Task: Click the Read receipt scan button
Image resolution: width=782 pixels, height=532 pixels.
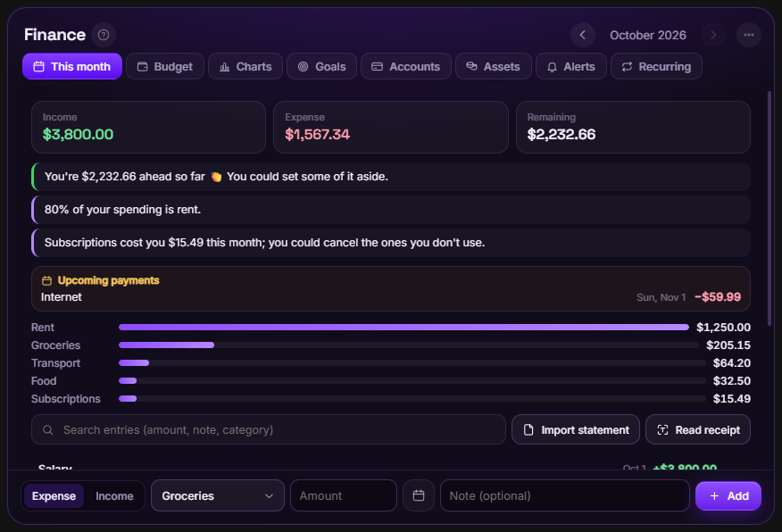Action: click(698, 429)
